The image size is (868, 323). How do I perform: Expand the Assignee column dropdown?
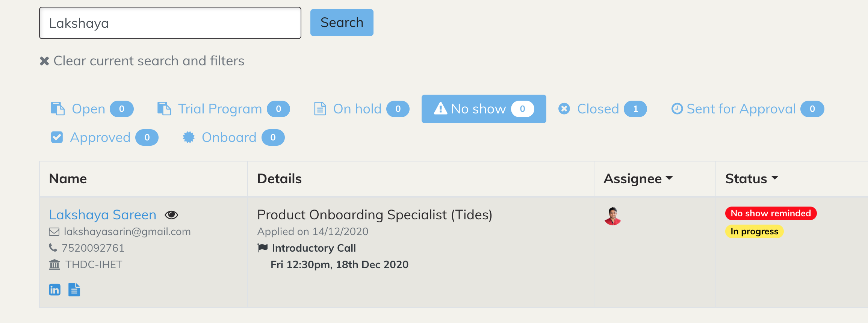[x=669, y=178]
